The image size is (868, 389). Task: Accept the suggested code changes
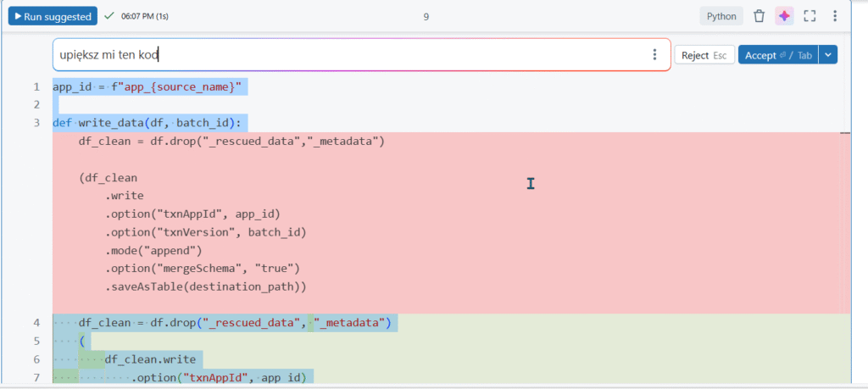point(778,55)
